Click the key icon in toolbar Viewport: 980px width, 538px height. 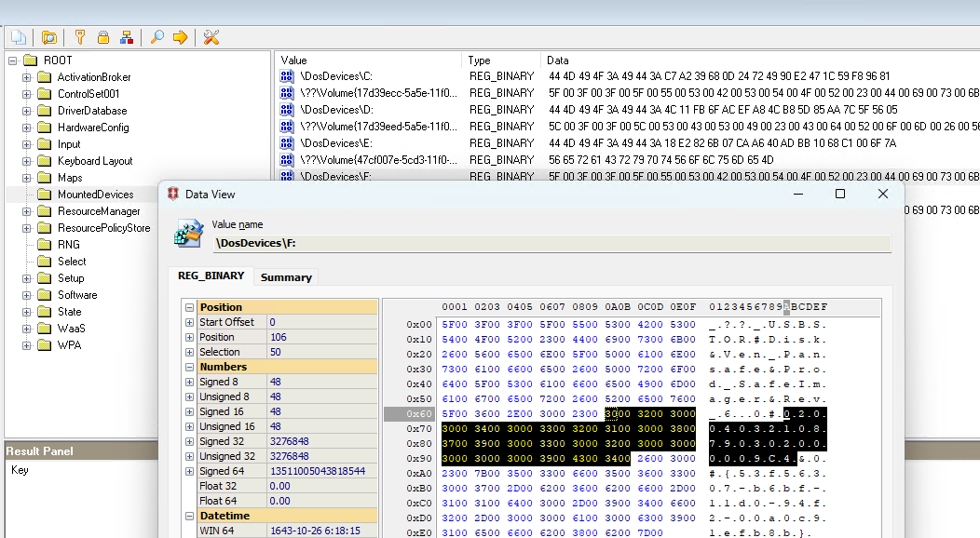coord(80,37)
